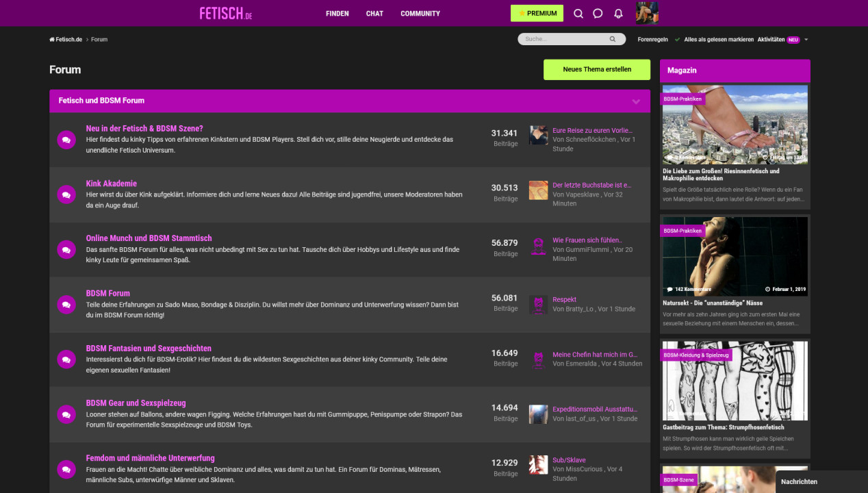
Task: Open search via the magnifier icon in the header
Action: [578, 13]
